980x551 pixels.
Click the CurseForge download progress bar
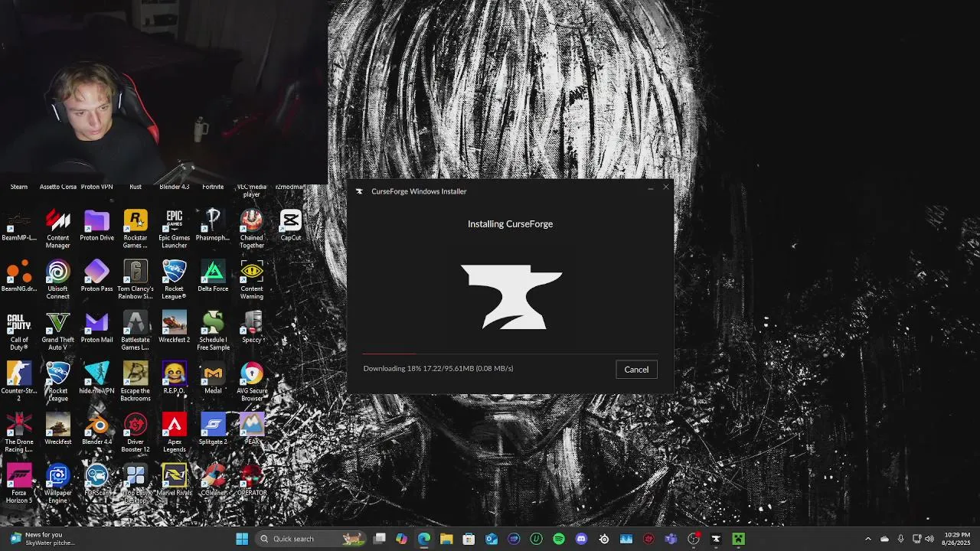pos(510,354)
